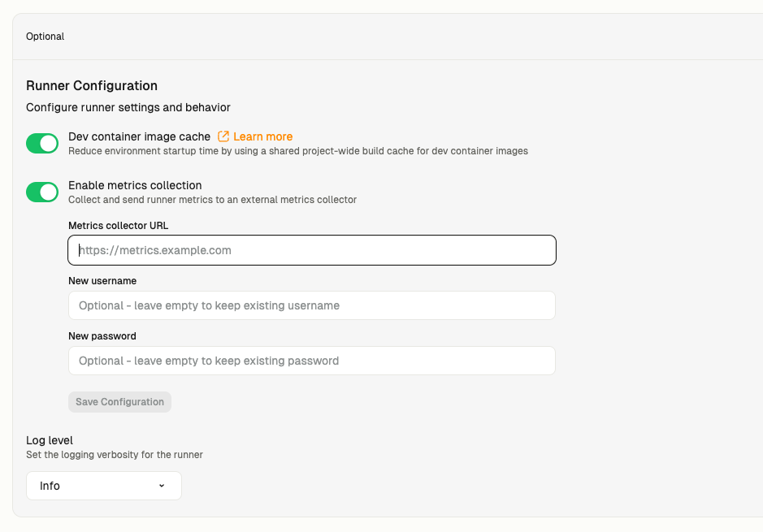
Task: Click the Runner Configuration heading
Action: [92, 86]
